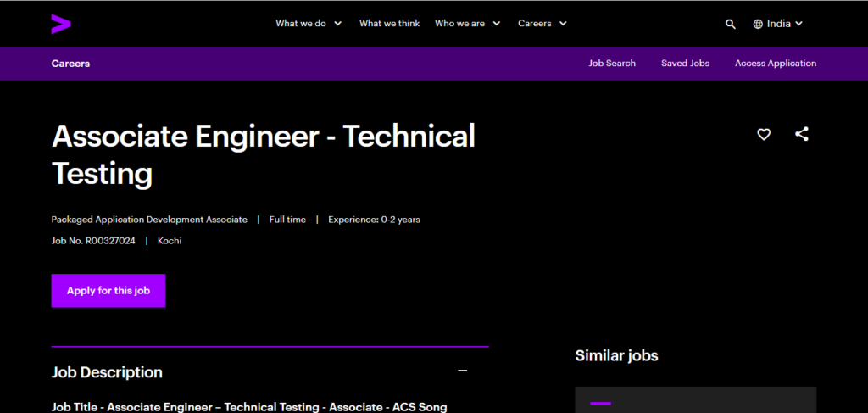Open Saved Jobs
868x413 pixels.
(x=685, y=63)
